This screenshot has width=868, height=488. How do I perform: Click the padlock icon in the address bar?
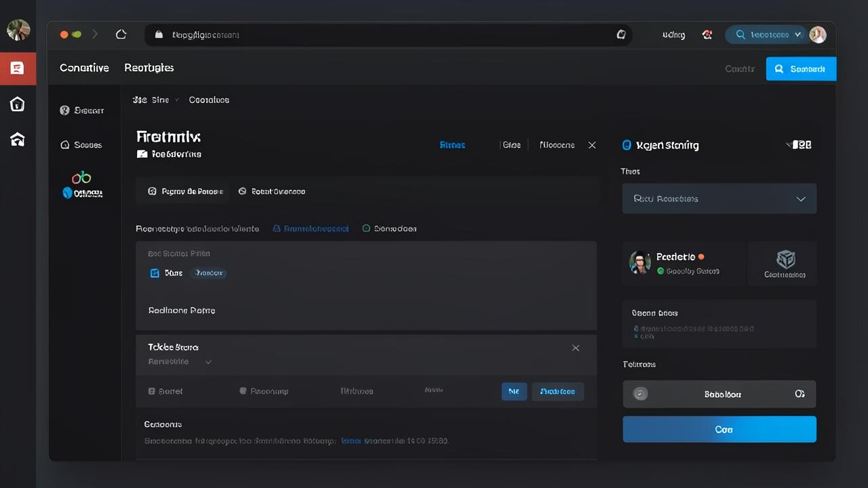point(159,35)
